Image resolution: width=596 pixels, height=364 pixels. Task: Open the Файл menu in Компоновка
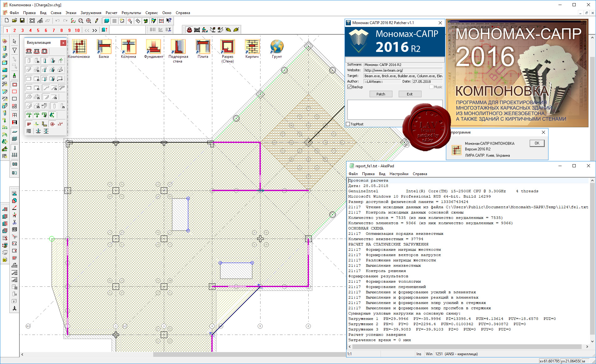pyautogui.click(x=14, y=13)
